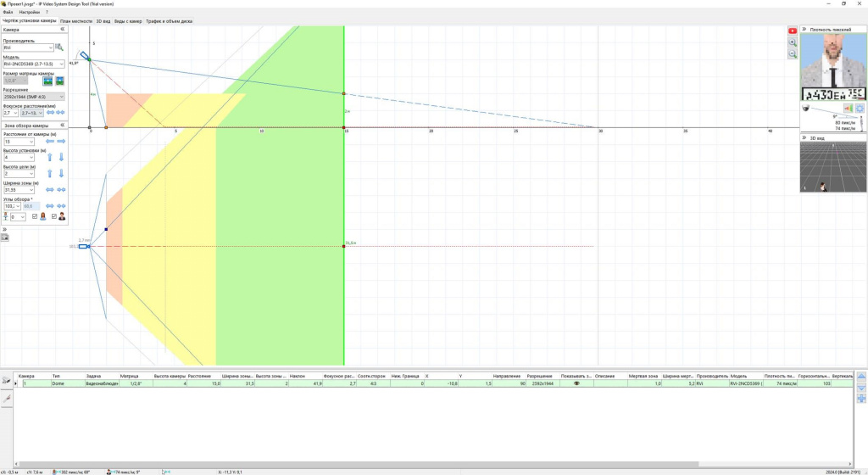Screen dimensions: 868x475
Task: Switch to the 3D вид tab
Action: pyautogui.click(x=103, y=20)
